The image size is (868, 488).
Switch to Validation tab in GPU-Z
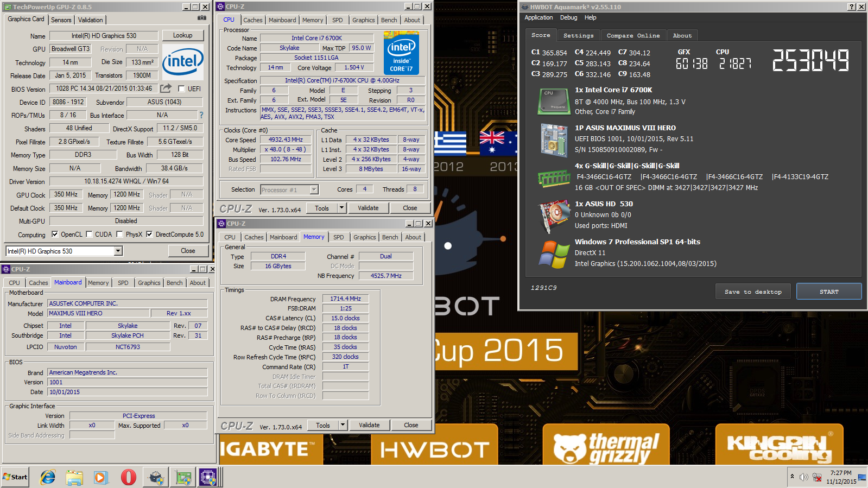[91, 20]
